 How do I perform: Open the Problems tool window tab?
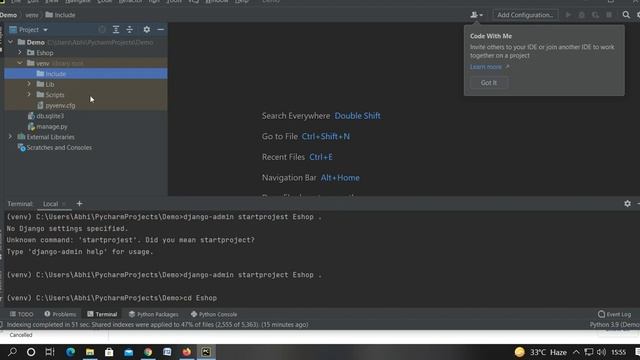(60, 314)
